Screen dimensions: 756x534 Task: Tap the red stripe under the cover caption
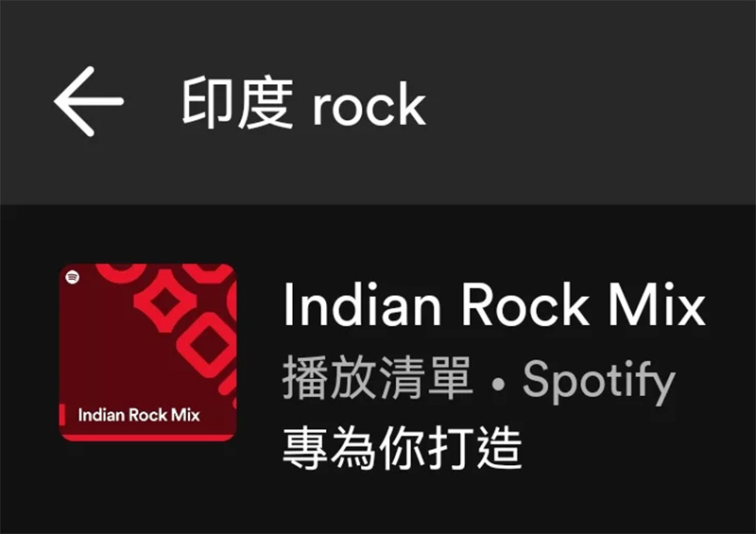pyautogui.click(x=147, y=438)
